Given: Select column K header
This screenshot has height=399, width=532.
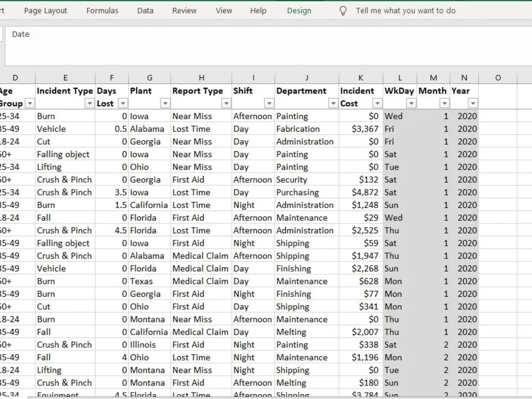Looking at the screenshot, I should point(361,78).
